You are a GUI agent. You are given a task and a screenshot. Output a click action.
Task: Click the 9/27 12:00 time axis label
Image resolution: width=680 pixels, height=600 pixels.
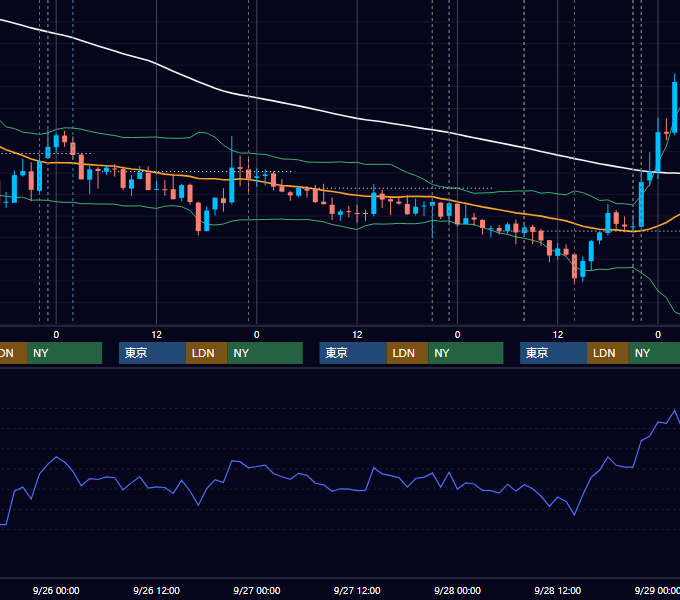coord(357,590)
